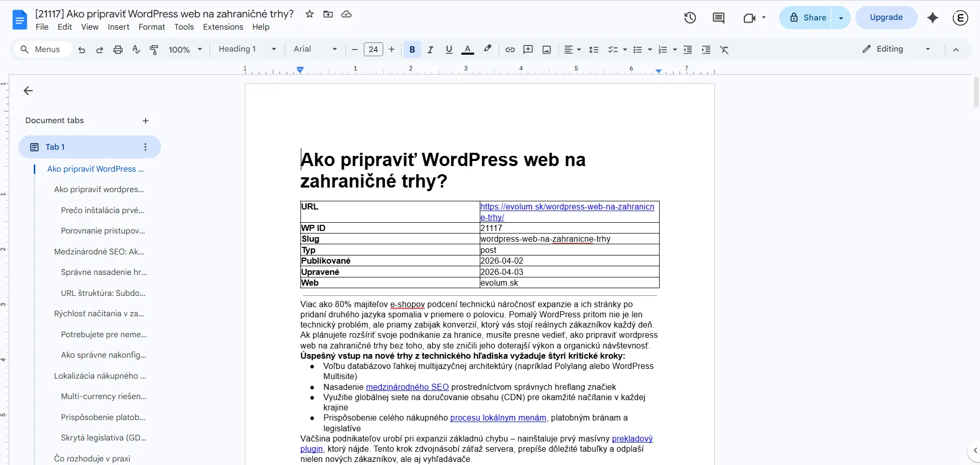
Task: Select the Ako pripraviť WordPress outline entry
Action: coord(95,169)
